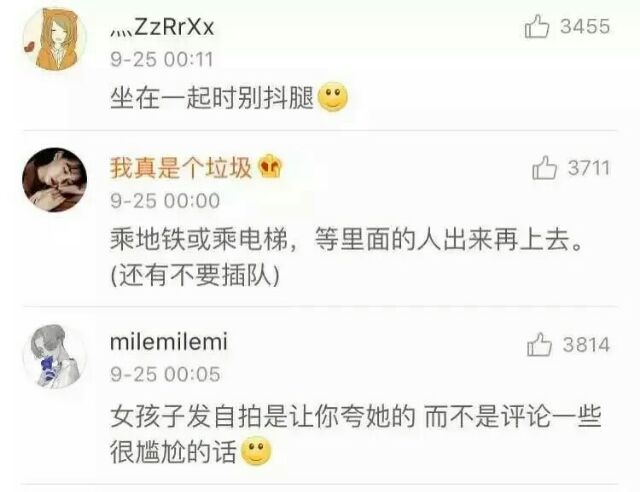This screenshot has width=640, height=492.
Task: Open ZzRrXx's orange hooded avatar
Action: click(55, 40)
